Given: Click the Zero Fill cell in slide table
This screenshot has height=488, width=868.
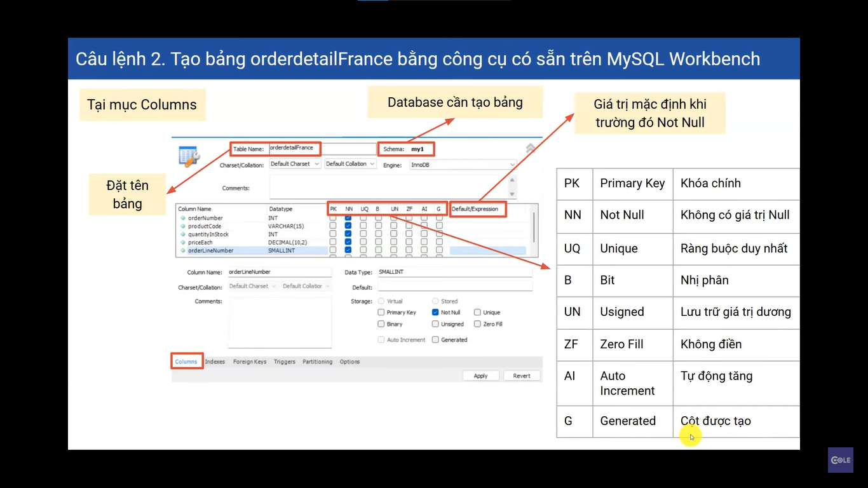Looking at the screenshot, I should (632, 344).
